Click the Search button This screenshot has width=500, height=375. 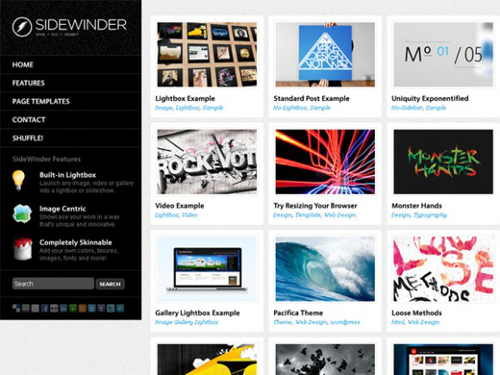pos(110,284)
